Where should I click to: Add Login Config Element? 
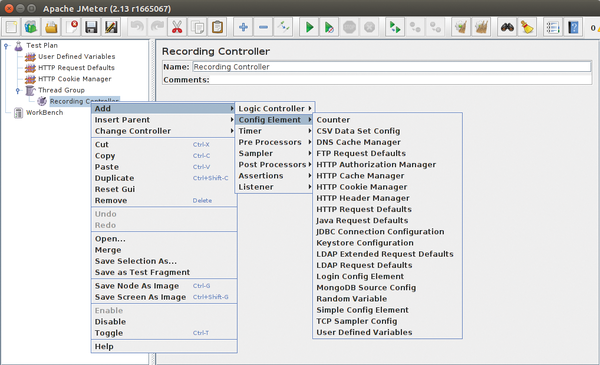tap(387, 276)
